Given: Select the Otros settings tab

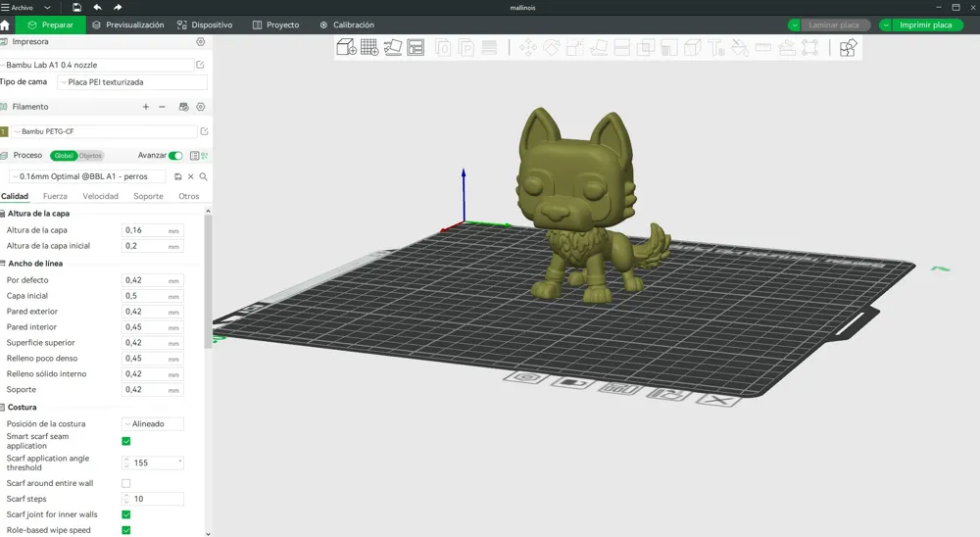Looking at the screenshot, I should click(189, 196).
